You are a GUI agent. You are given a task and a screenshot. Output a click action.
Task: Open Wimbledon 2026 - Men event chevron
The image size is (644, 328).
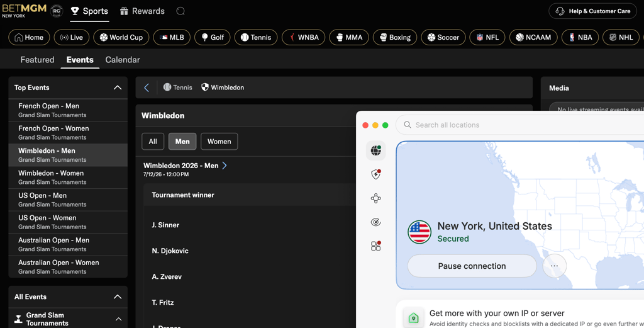click(x=225, y=166)
